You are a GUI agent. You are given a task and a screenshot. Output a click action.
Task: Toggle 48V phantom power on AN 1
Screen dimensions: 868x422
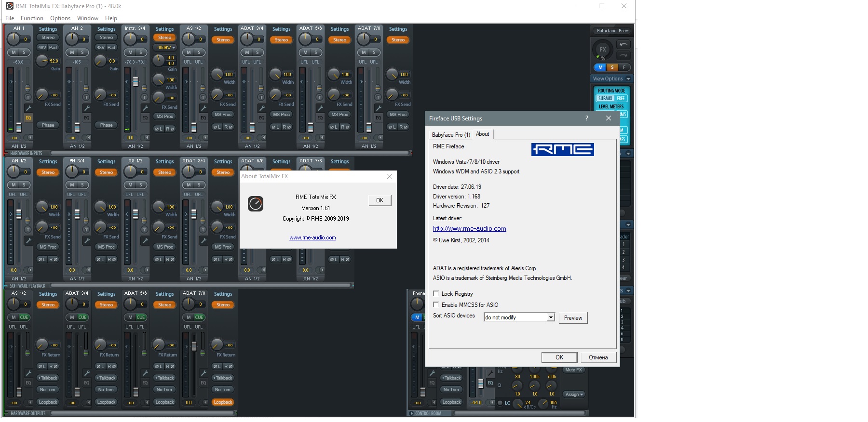pos(42,48)
